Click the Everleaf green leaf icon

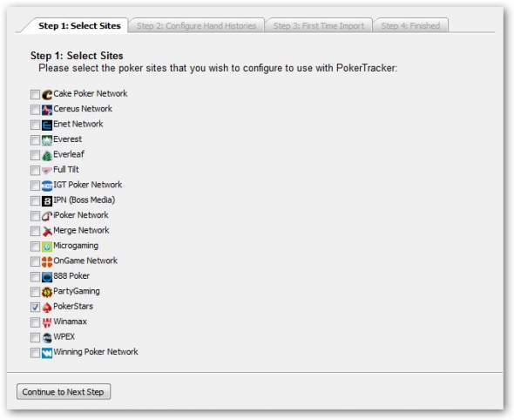[47, 155]
